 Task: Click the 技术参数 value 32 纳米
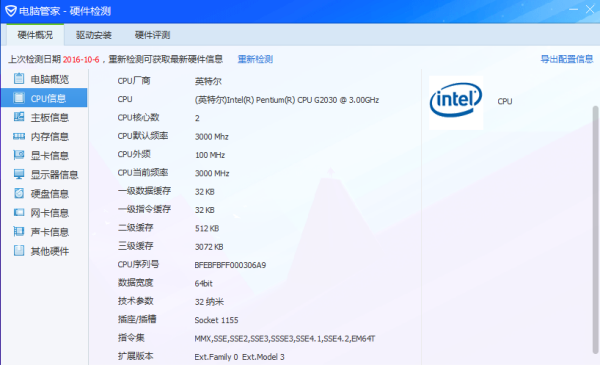click(209, 302)
